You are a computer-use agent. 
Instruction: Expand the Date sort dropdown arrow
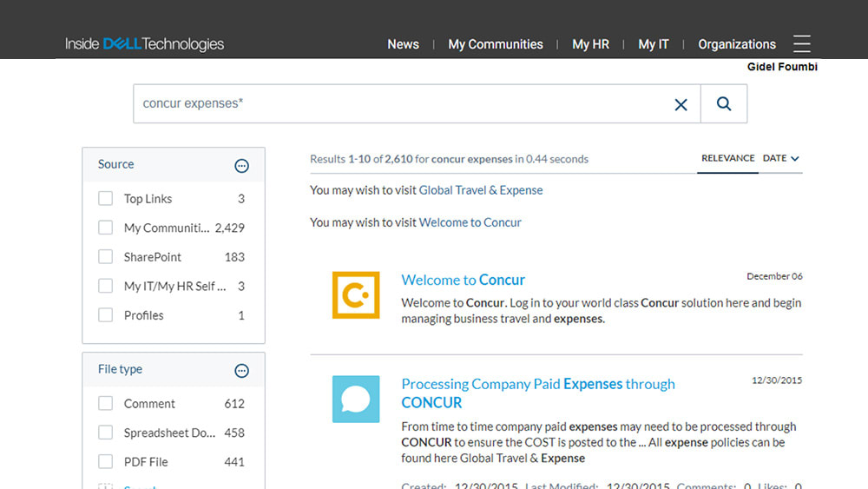tap(794, 159)
